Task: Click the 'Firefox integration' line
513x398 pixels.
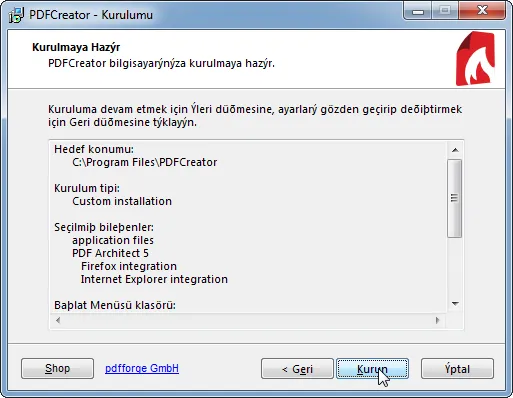Action: (x=129, y=266)
